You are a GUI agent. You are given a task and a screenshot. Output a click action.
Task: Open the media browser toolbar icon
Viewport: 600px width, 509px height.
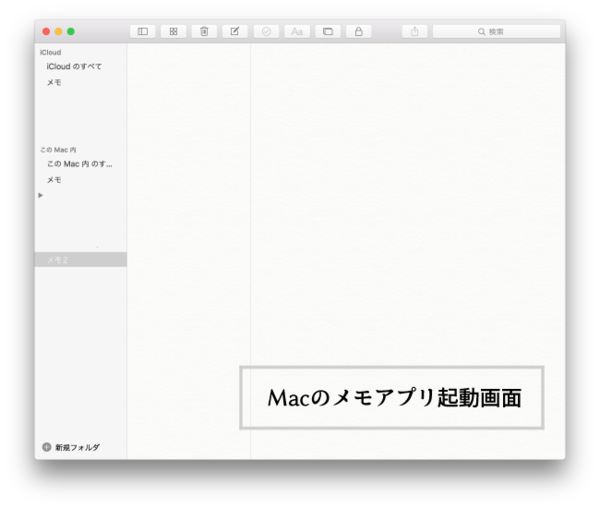click(x=328, y=31)
